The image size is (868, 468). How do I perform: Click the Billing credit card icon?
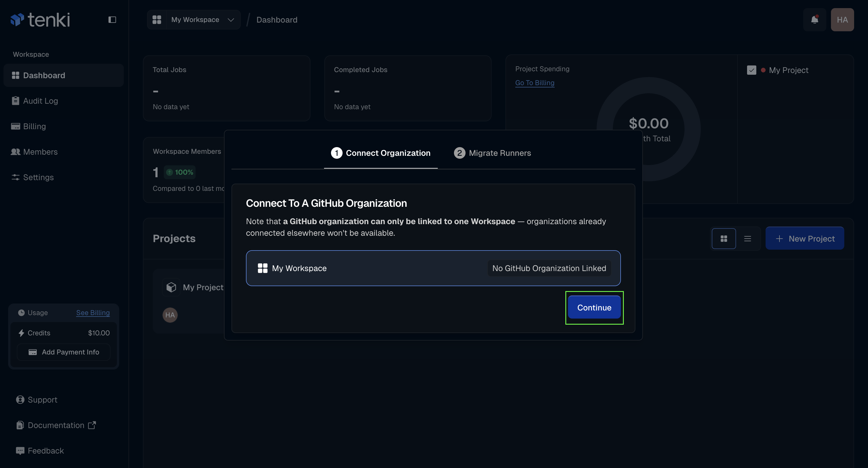[x=16, y=126]
